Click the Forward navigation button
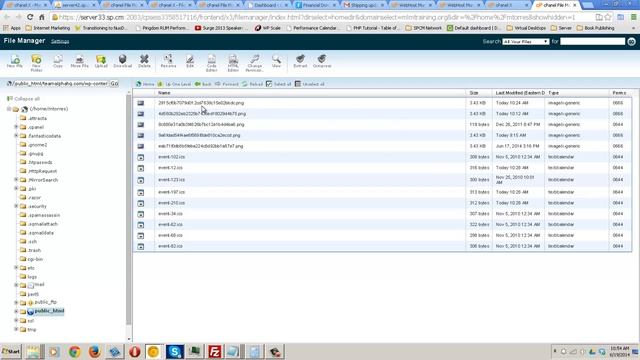 227,84
